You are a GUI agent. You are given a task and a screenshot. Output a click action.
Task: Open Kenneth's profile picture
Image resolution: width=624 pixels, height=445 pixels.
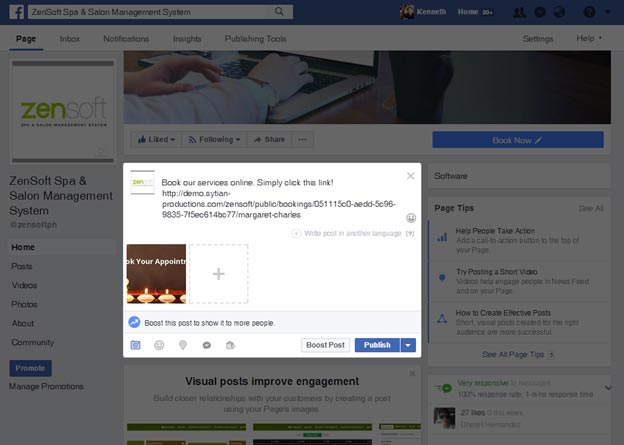[407, 12]
